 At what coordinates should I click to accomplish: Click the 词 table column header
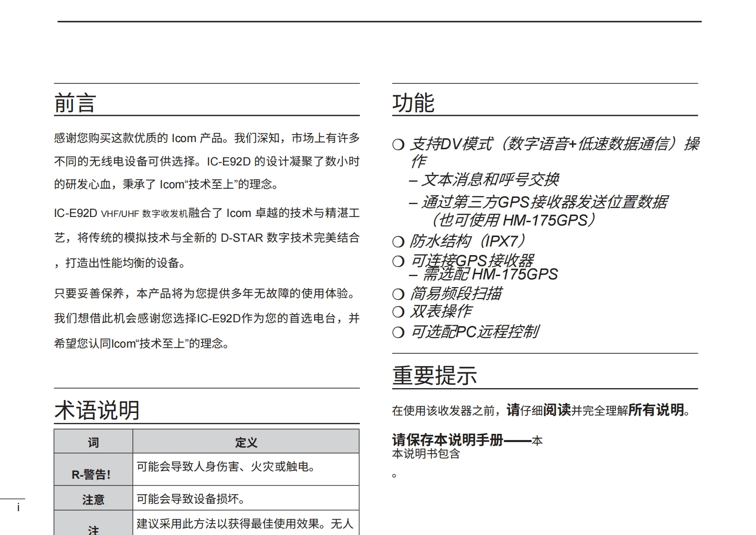(93, 442)
